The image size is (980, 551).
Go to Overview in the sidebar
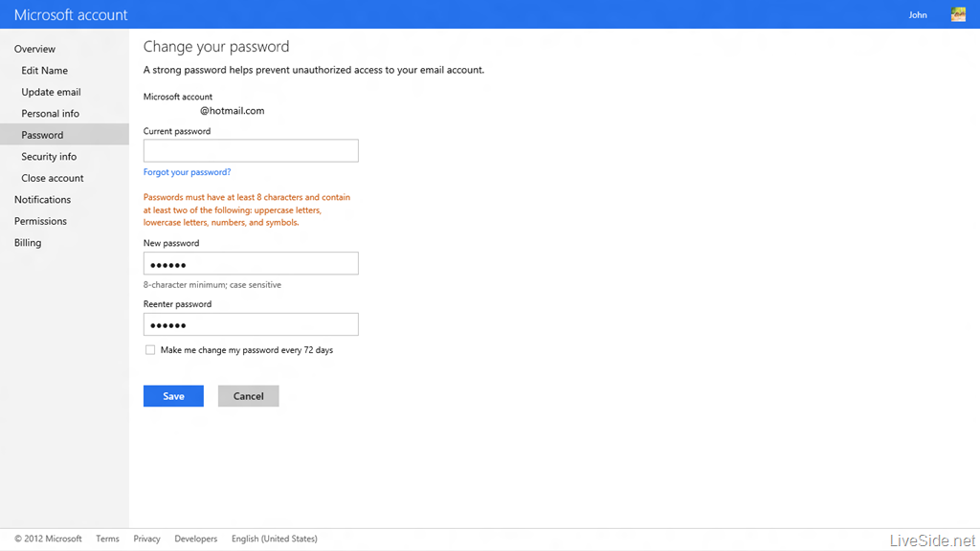pos(35,49)
